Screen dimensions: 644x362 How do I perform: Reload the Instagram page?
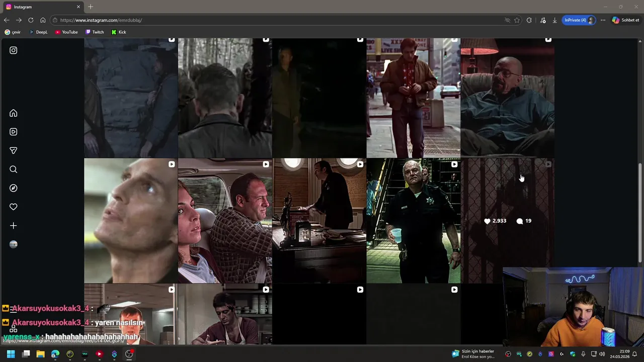tap(31, 20)
